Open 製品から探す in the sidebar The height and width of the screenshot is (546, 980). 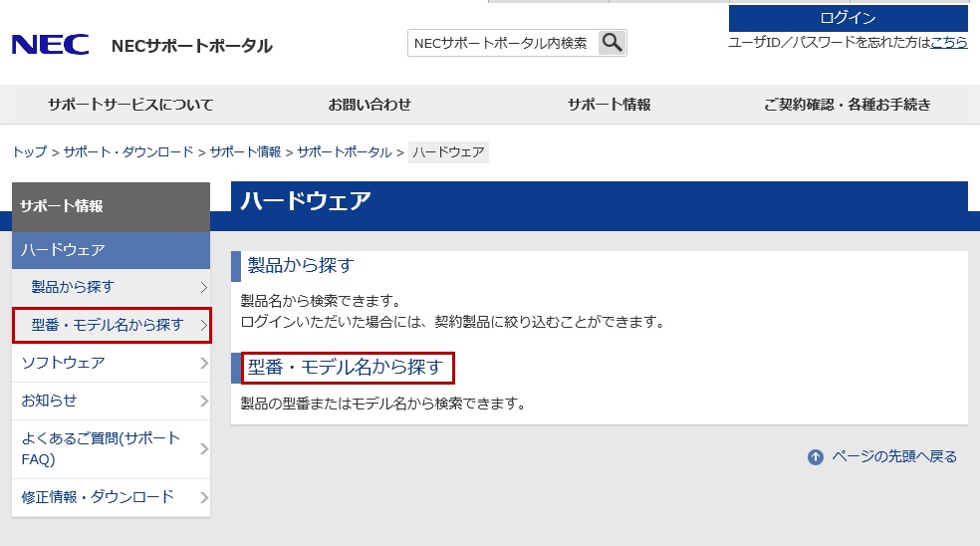click(x=111, y=287)
